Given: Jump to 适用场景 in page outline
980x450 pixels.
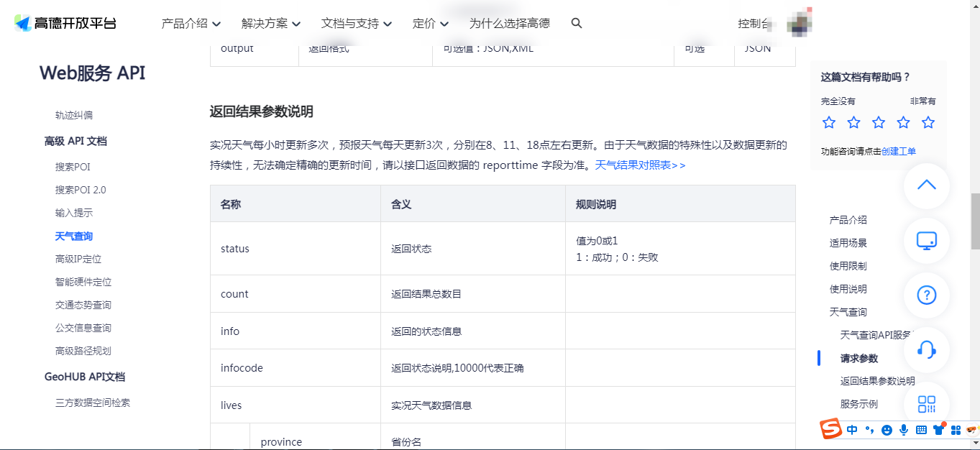Looking at the screenshot, I should [848, 243].
